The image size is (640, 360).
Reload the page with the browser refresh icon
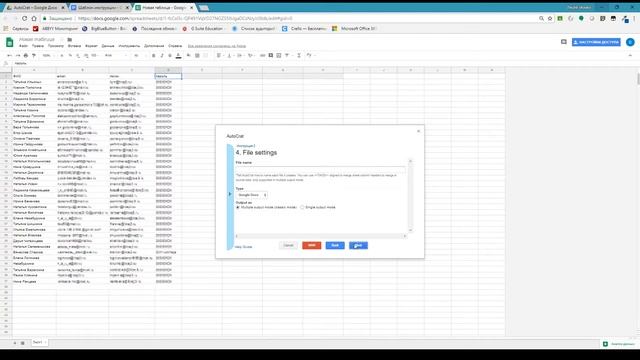(24, 18)
